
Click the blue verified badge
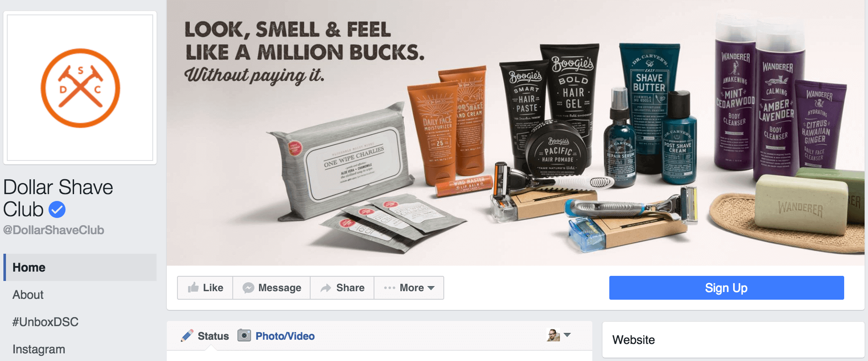[57, 209]
